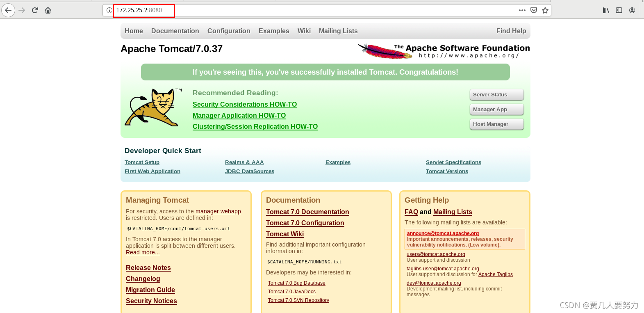
Task: Toggle the browser sidebar icon
Action: coord(619,10)
